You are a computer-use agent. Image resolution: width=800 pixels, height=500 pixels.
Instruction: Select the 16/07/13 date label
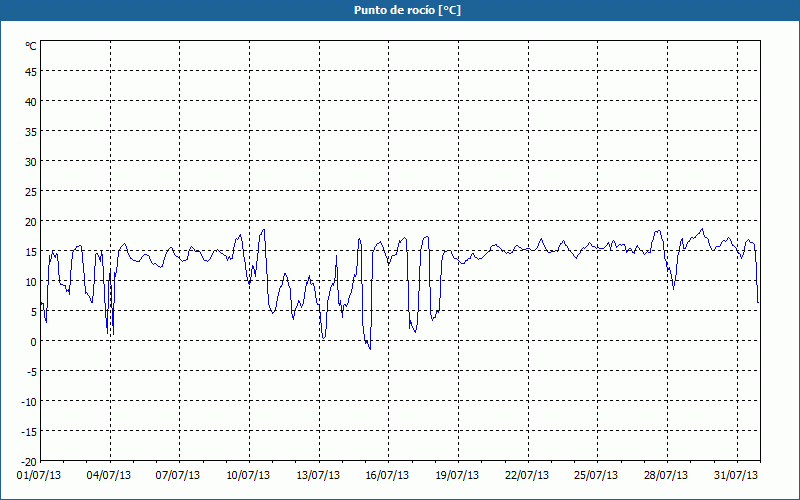387,476
